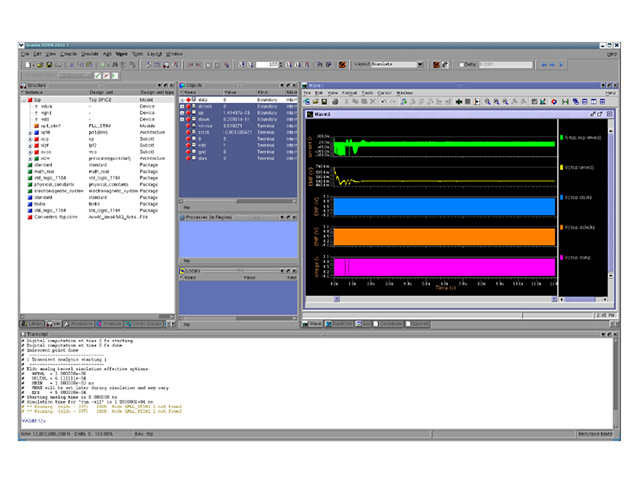The width and height of the screenshot is (640, 480).
Task: Click the save icon in Wave toolbar
Action: [x=326, y=101]
